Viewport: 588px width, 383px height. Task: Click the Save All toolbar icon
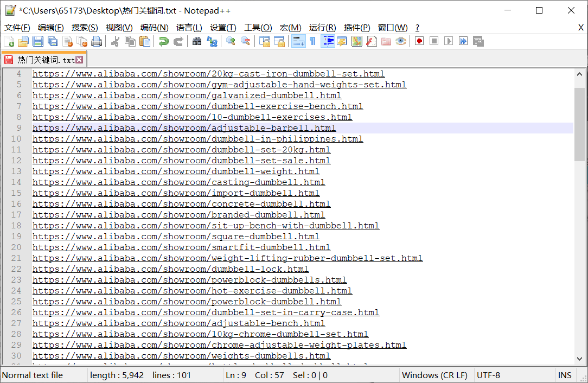53,41
